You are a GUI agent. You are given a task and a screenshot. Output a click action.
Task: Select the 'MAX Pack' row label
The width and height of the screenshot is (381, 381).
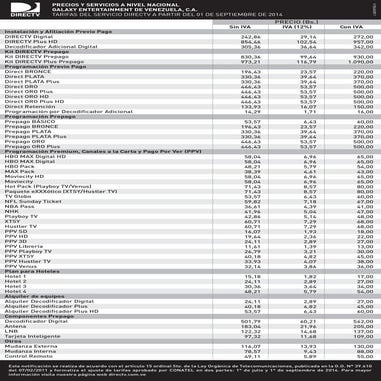click(19, 172)
